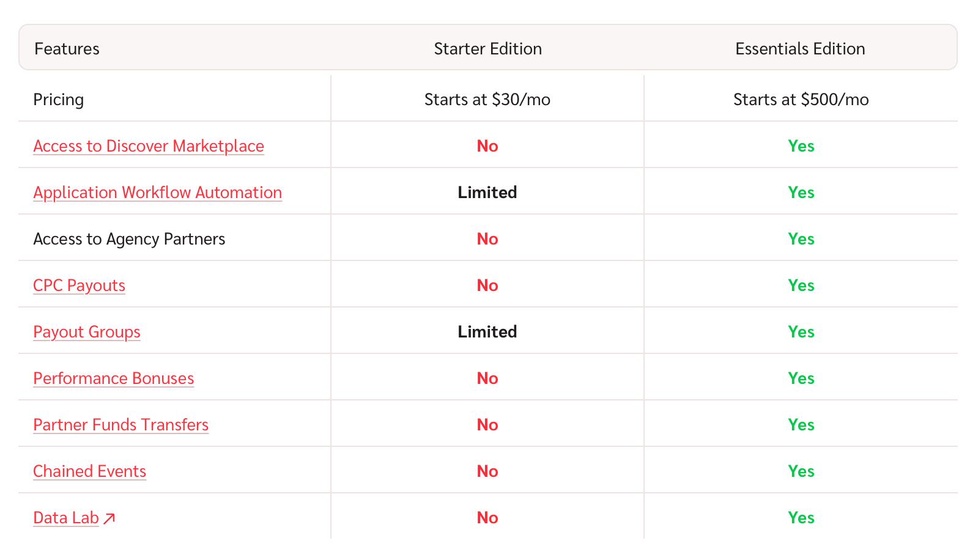Viewport: 970px width, 560px height.
Task: Click Limited in the Payout Groups row
Action: pos(487,332)
